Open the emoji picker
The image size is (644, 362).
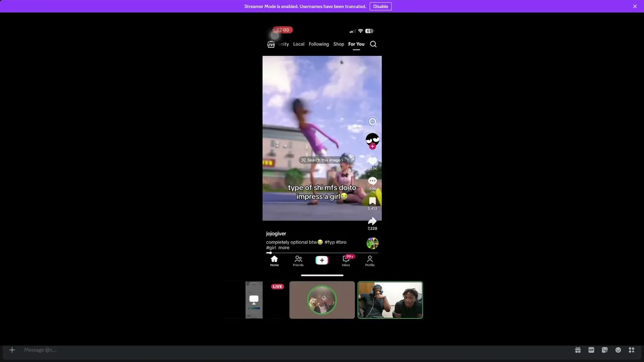point(618,350)
